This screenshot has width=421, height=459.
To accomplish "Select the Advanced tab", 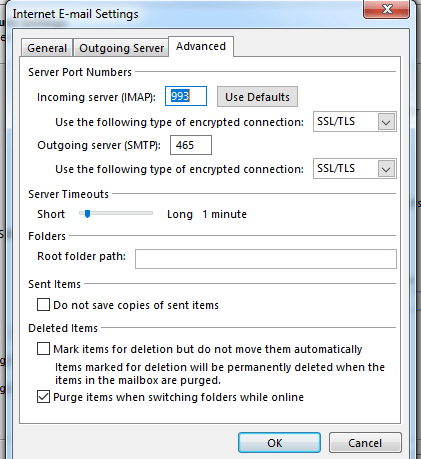I will point(201,46).
